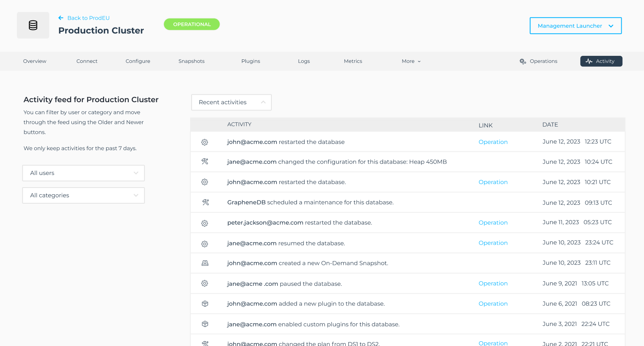Click the gear icon on the 12:23 UTC restart row
Viewport: 644px width, 346px height.
click(205, 142)
